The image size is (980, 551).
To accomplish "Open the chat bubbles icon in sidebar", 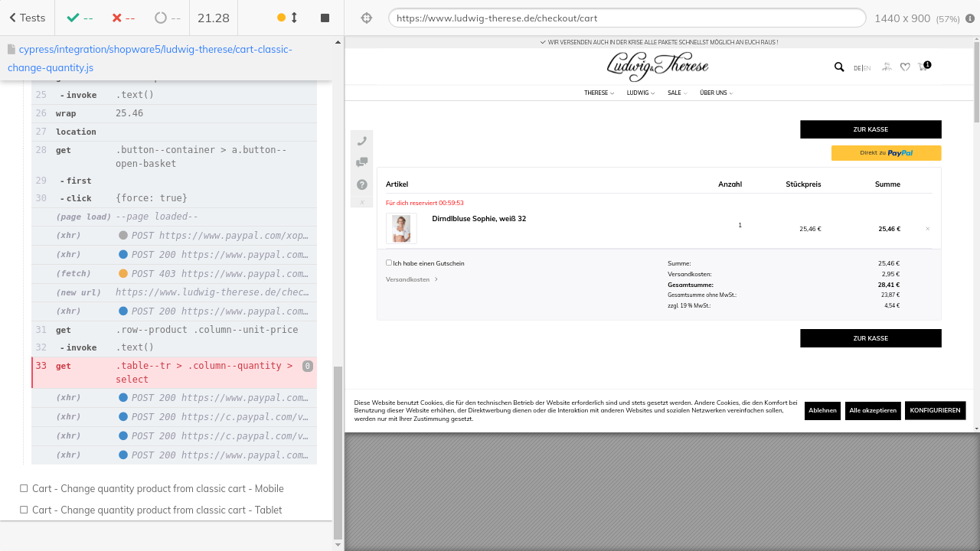I will click(362, 162).
